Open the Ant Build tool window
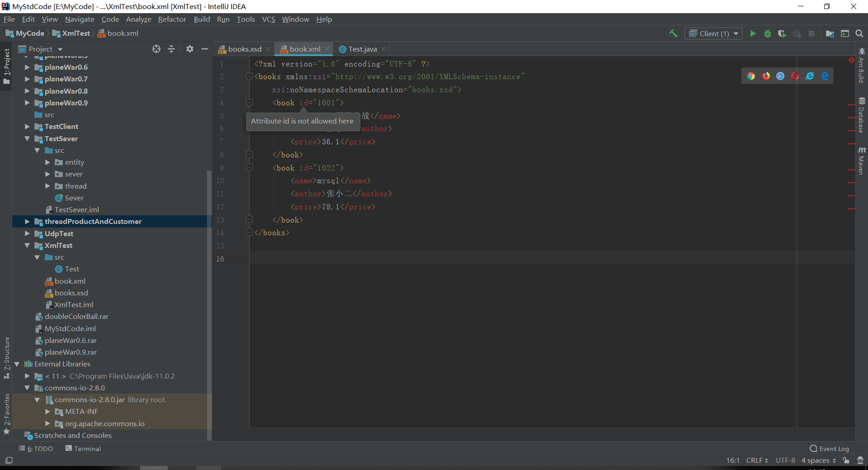 coord(862,65)
